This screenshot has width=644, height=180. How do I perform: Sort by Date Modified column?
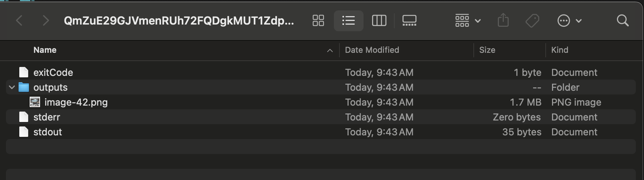(x=372, y=50)
